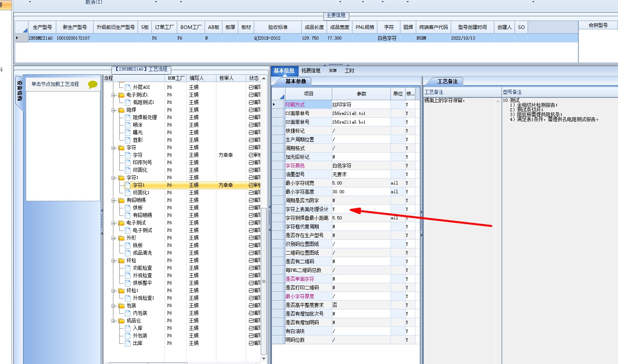Edit the 印刷方式 parameter value 丝印字符
Viewport: 618px width, 364px height.
361,105
